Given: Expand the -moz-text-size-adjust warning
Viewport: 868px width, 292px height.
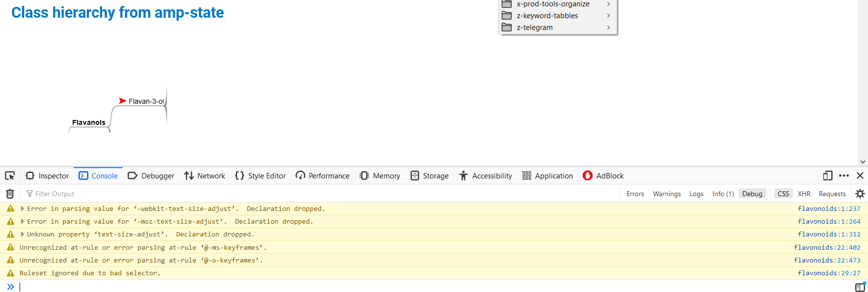Looking at the screenshot, I should point(22,221).
